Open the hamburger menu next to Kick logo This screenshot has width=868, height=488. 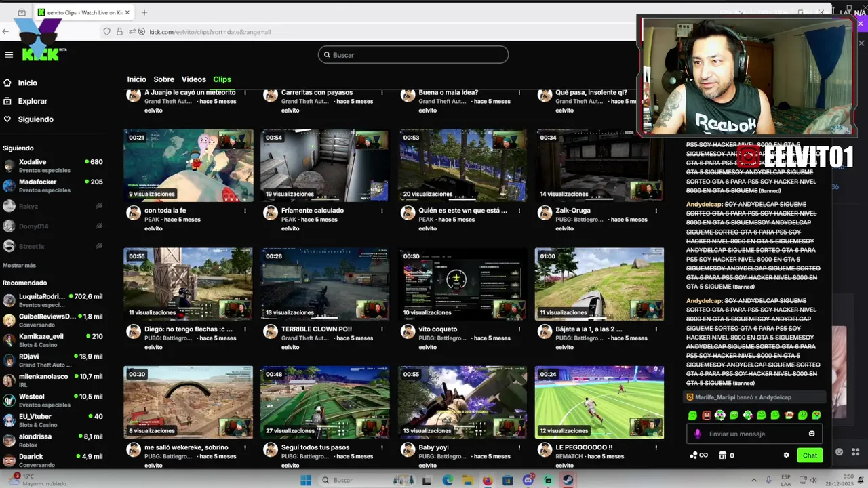[x=9, y=54]
